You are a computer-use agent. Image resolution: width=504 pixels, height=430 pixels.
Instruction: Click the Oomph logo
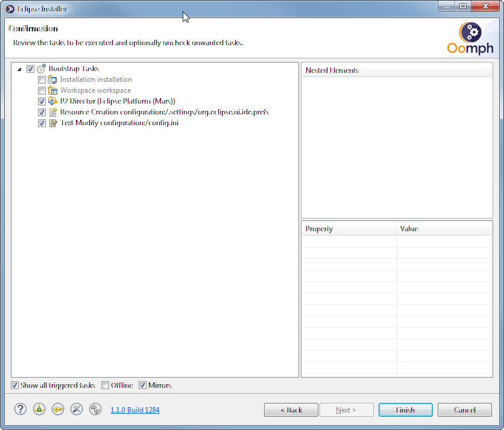470,38
